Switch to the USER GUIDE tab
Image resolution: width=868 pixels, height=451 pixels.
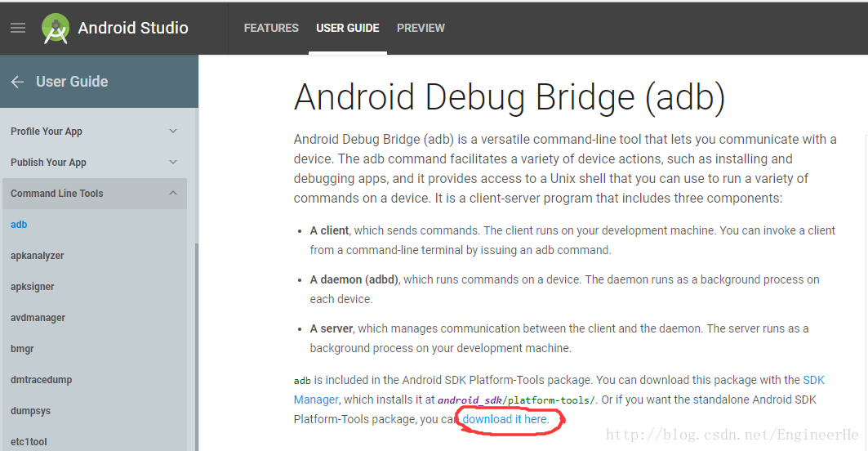click(x=348, y=28)
